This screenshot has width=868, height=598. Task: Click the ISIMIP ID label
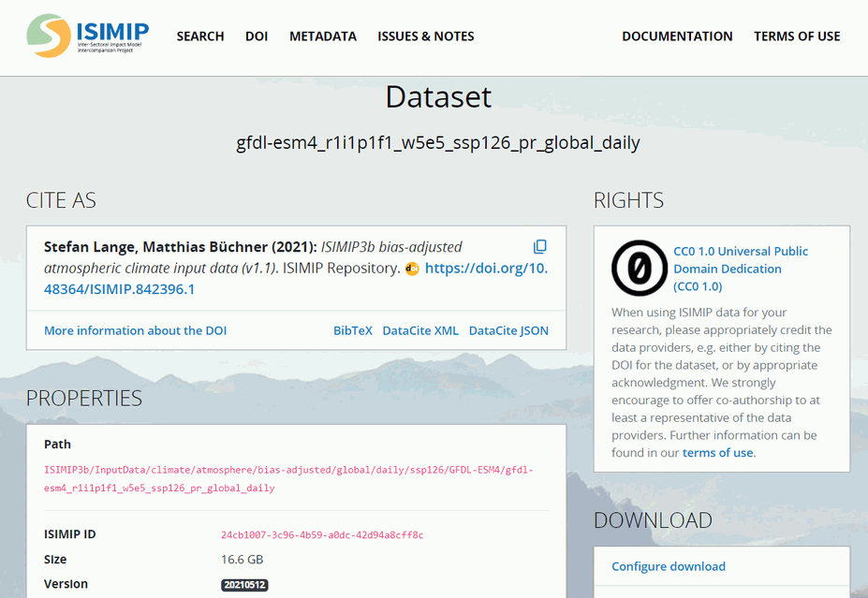click(x=69, y=534)
